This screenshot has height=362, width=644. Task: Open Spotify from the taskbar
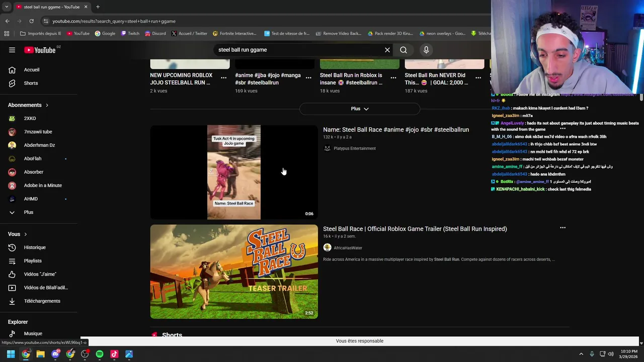point(100,354)
